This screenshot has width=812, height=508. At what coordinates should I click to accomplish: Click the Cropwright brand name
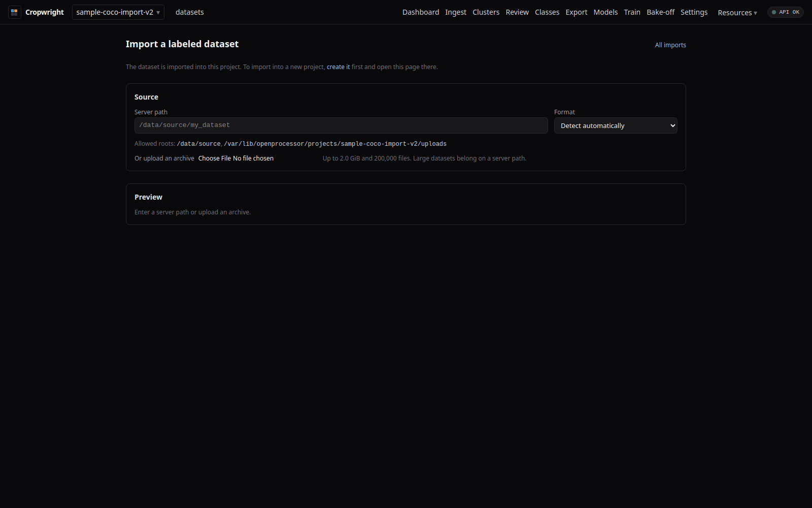coord(45,12)
